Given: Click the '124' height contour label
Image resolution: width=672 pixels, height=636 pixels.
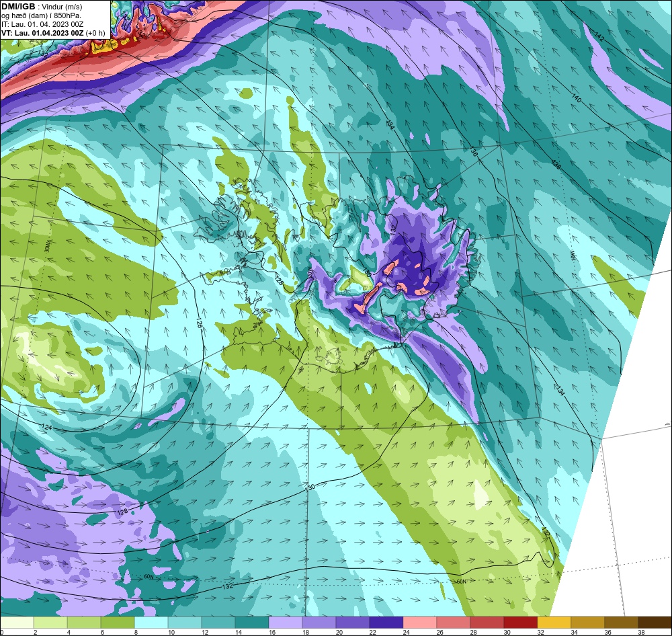Looking at the screenshot, I should coord(47,427).
